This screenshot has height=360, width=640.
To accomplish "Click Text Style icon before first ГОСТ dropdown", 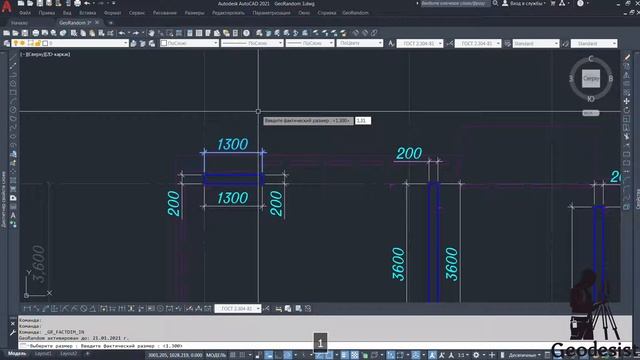I will (391, 43).
